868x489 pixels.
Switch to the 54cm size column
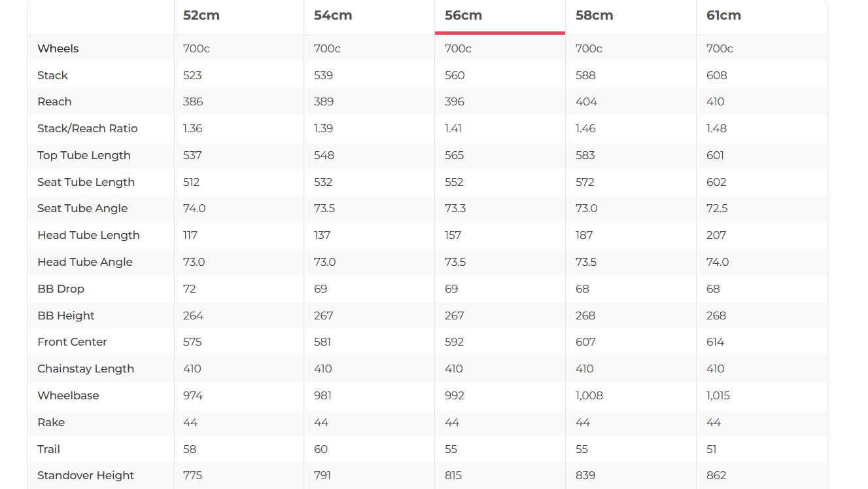[333, 16]
